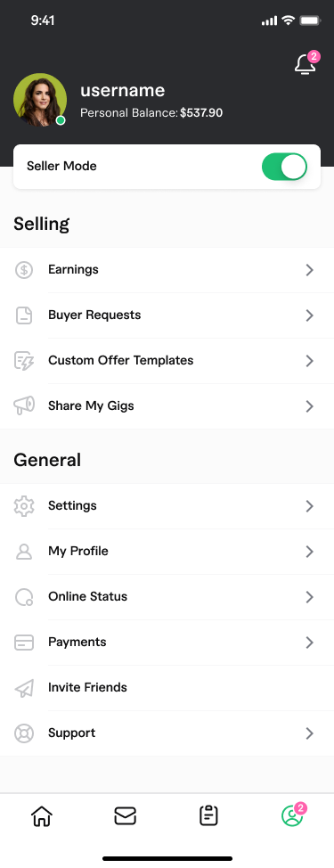Tap the user profile photo

(x=40, y=100)
